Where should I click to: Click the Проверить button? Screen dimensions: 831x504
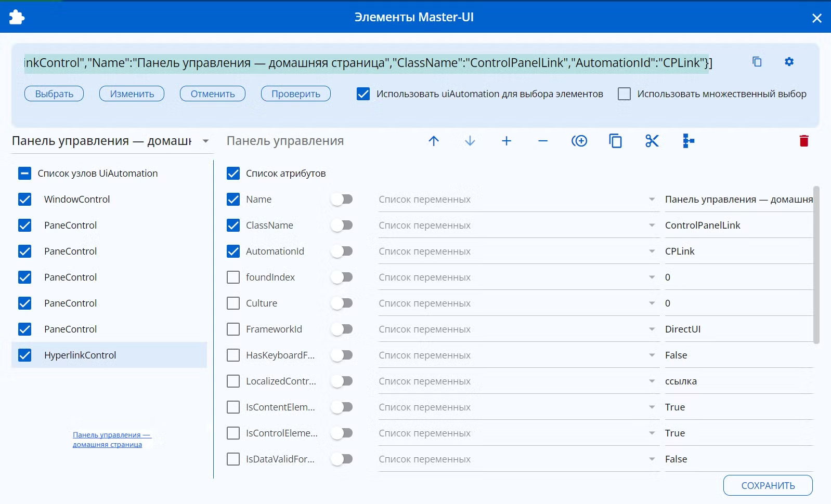[x=296, y=94]
